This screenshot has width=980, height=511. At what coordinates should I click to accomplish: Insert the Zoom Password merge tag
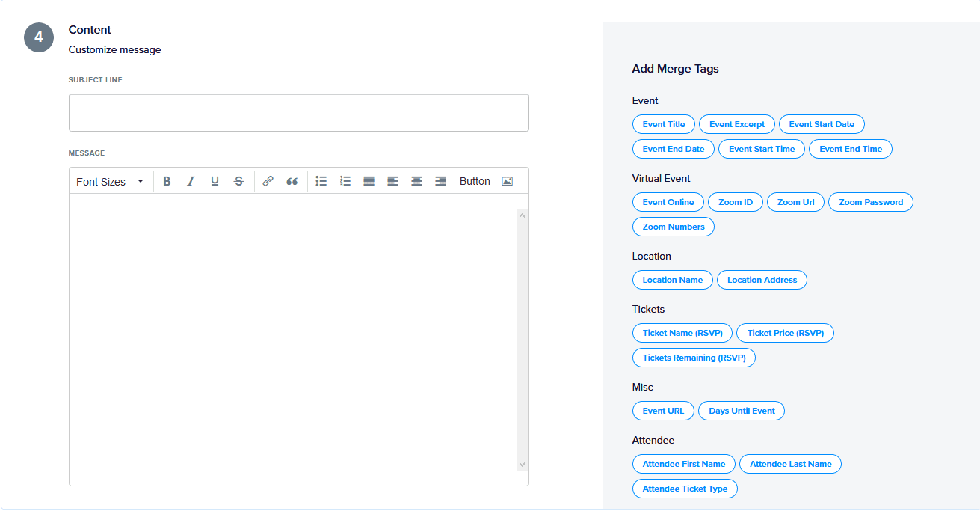870,202
